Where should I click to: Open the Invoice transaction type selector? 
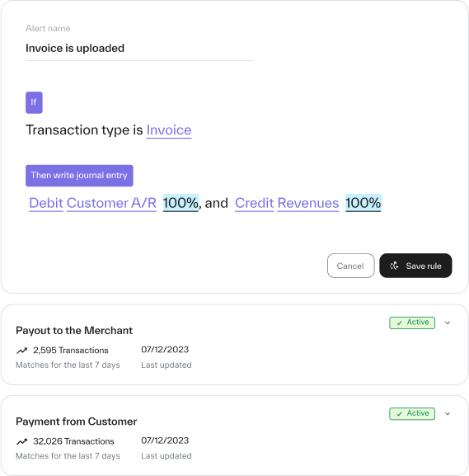point(169,130)
